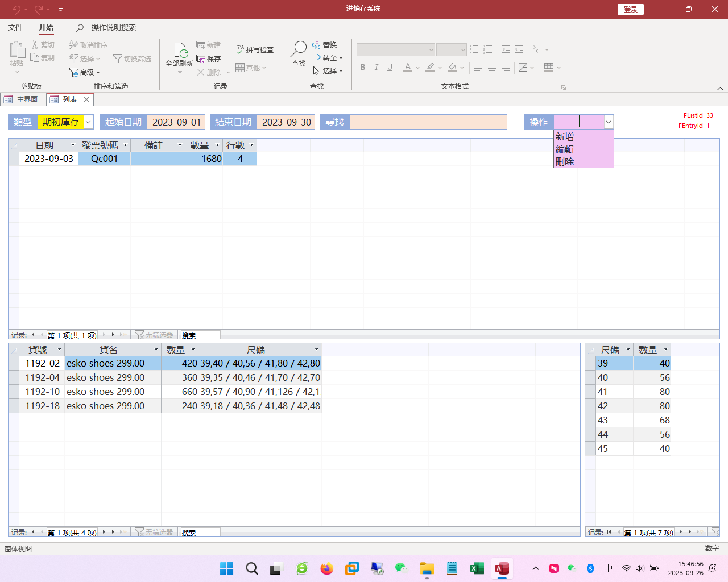Open the 日期 column header filter dropdown

73,145
